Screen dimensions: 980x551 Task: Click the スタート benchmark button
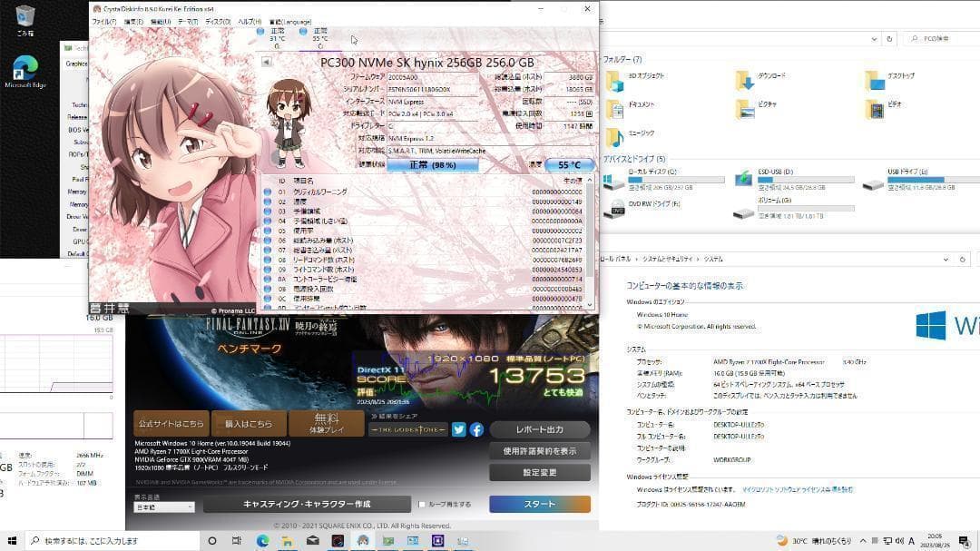(x=539, y=504)
